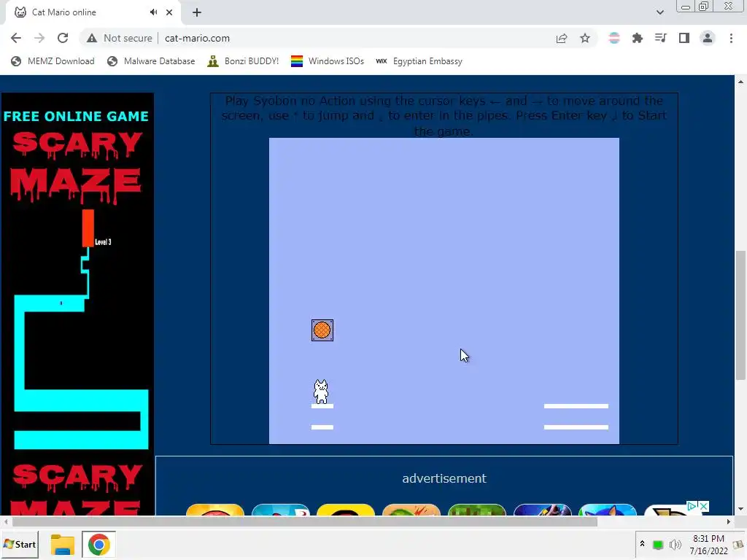Open the Bonzi BUDDY! bookmark

point(243,61)
